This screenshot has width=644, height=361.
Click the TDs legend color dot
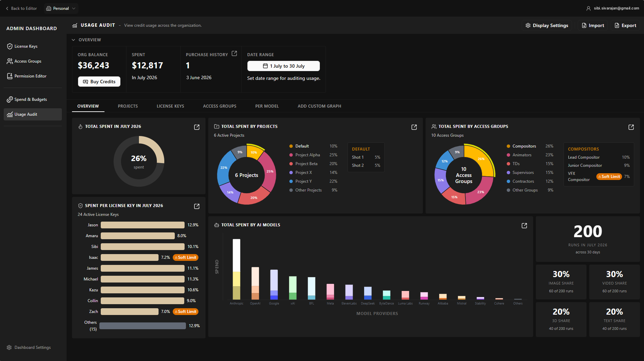[x=508, y=164]
